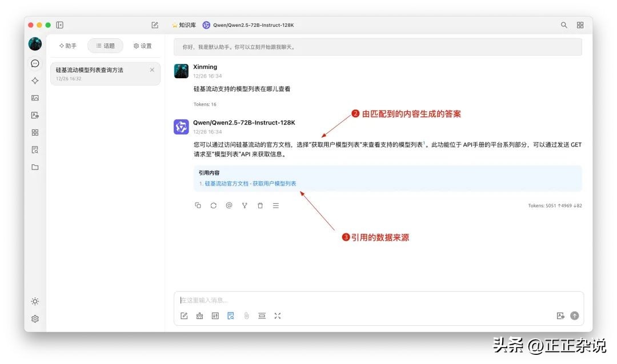The width and height of the screenshot is (617, 364).
Task: Open the more menu icon under the reply
Action: click(x=276, y=205)
